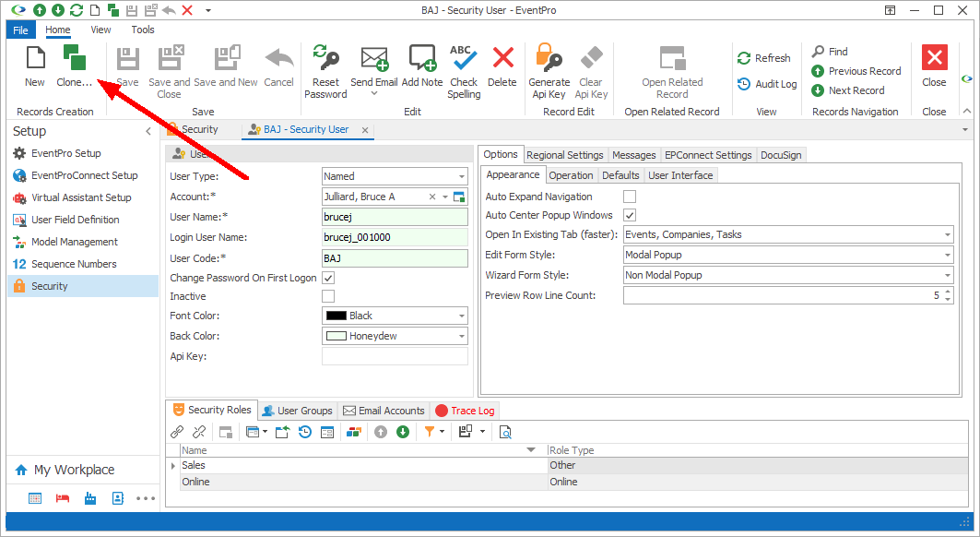Click the New record ribbon button
The width and height of the screenshot is (980, 537).
point(35,66)
